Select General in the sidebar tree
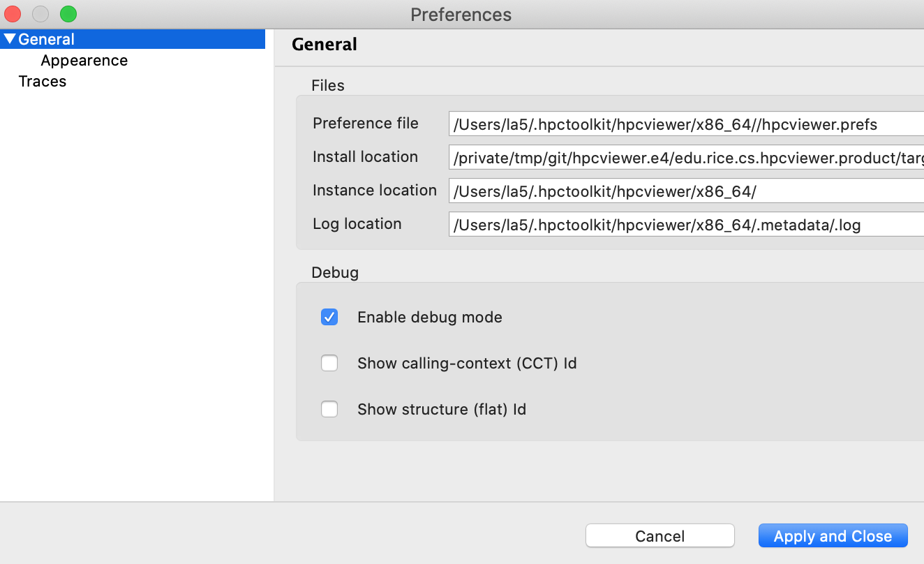The width and height of the screenshot is (924, 564). 47,39
